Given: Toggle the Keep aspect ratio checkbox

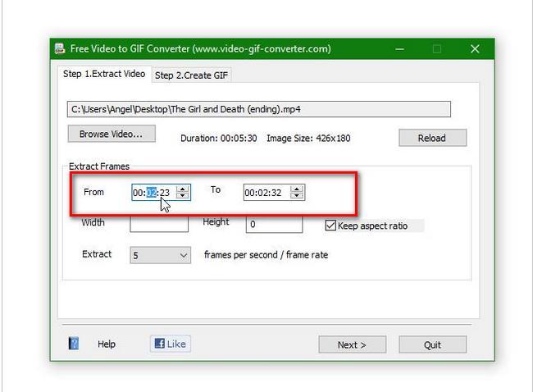Looking at the screenshot, I should (x=331, y=226).
